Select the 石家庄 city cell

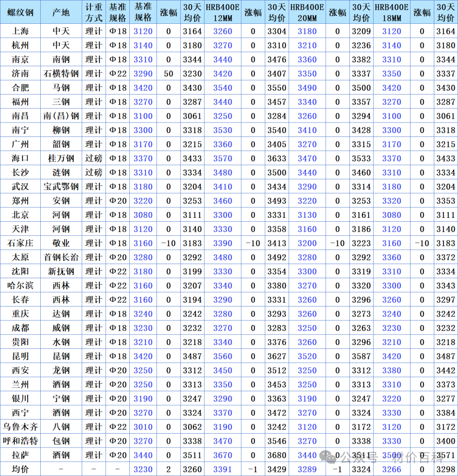(x=20, y=243)
